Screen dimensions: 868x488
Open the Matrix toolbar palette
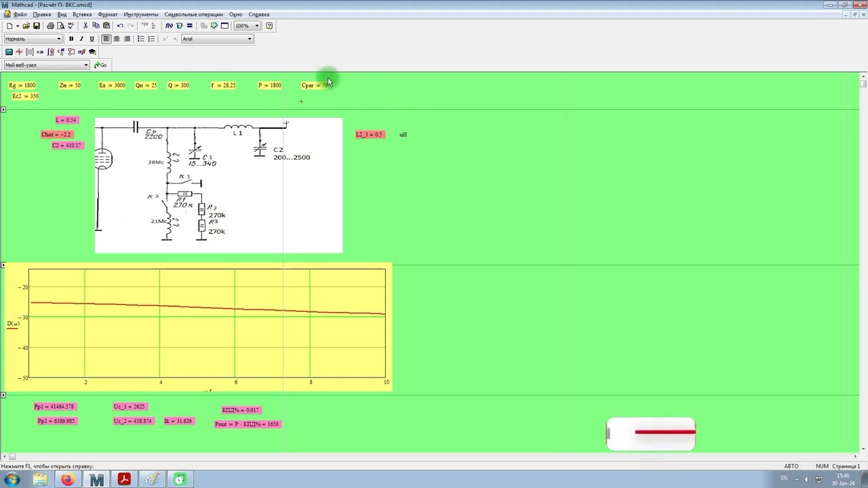pyautogui.click(x=30, y=52)
